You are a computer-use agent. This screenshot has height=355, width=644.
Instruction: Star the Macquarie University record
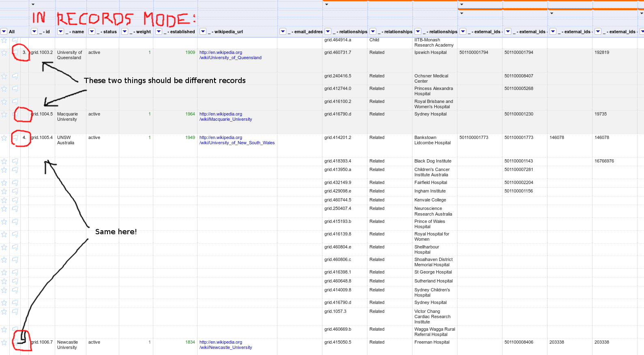pyautogui.click(x=4, y=114)
